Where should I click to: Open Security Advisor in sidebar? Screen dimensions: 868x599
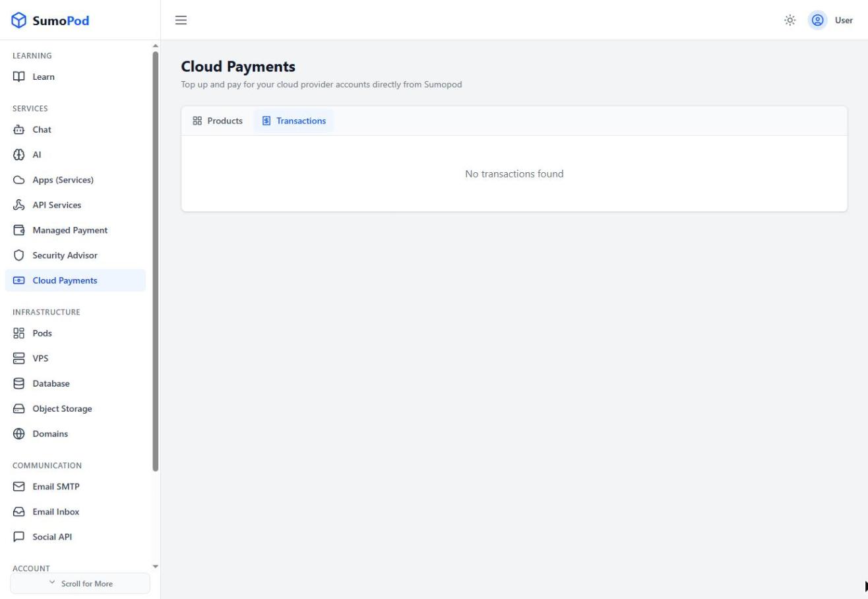(x=75, y=255)
